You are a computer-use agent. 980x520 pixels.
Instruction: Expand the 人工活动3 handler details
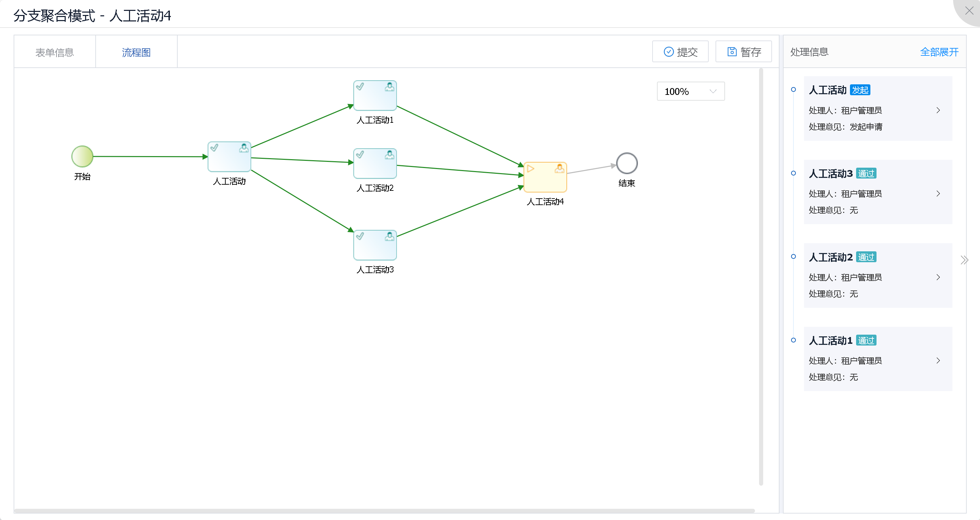pyautogui.click(x=938, y=194)
